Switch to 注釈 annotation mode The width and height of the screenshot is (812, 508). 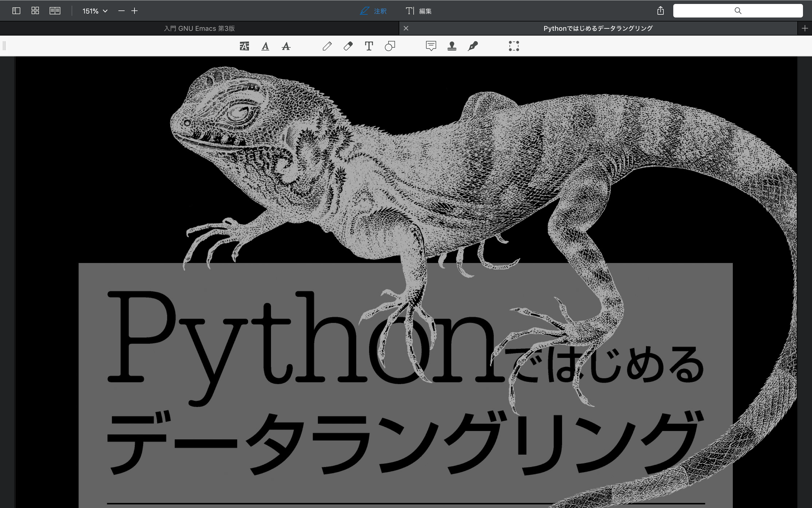coord(373,11)
